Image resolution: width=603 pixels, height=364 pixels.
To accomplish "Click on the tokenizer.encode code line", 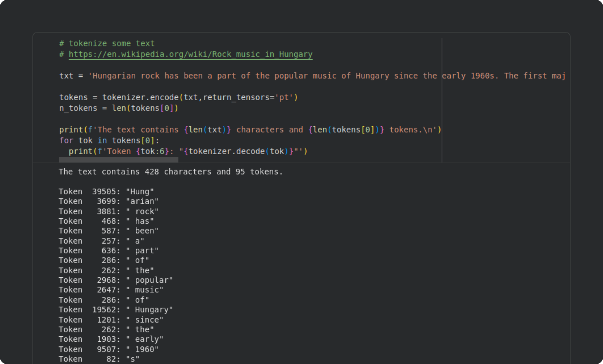I will (178, 97).
